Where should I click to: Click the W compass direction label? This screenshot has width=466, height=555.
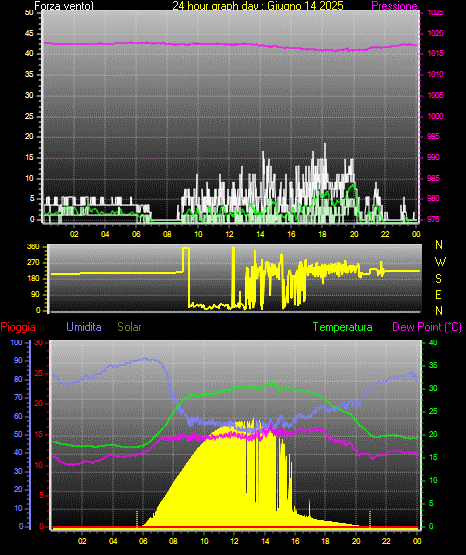pyautogui.click(x=440, y=262)
